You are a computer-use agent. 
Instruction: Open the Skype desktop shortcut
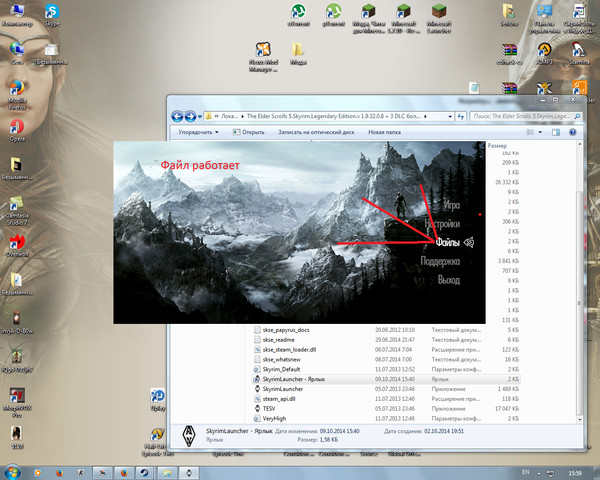[52, 15]
